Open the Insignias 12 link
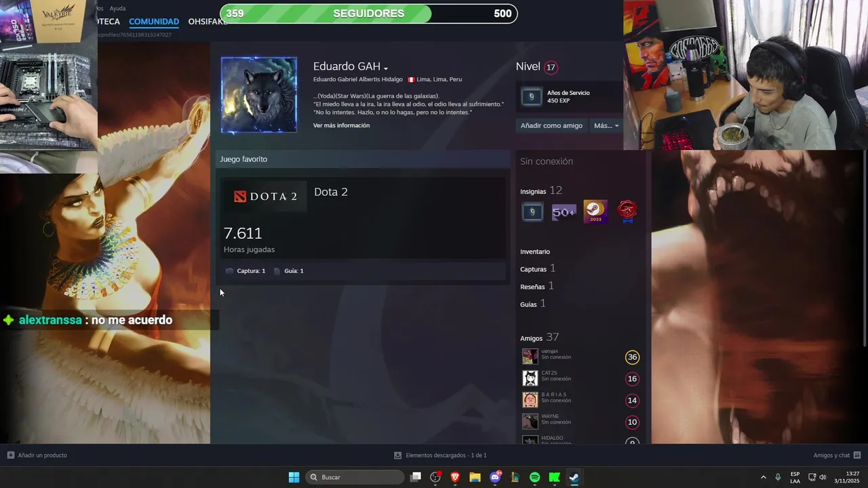868x488 pixels. [541, 191]
